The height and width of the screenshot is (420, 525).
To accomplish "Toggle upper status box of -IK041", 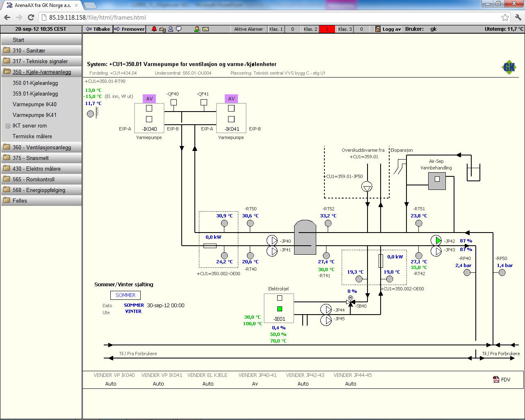I will pyautogui.click(x=231, y=108).
